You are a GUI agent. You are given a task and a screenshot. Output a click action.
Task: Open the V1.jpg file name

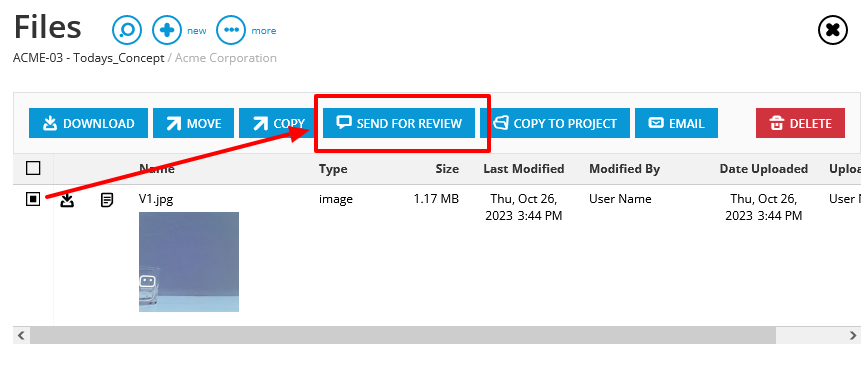[x=156, y=199]
